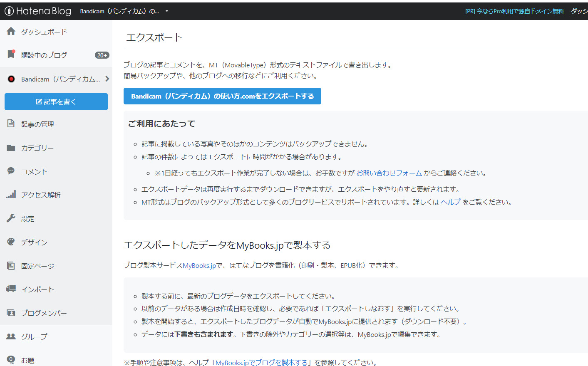588x366 pixels.
Task: Click the comment speech bubble icon
Action: [x=11, y=171]
